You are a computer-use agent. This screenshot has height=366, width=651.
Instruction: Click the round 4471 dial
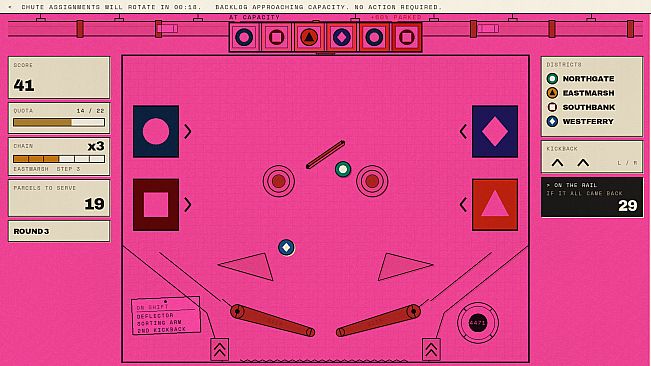coord(477,322)
